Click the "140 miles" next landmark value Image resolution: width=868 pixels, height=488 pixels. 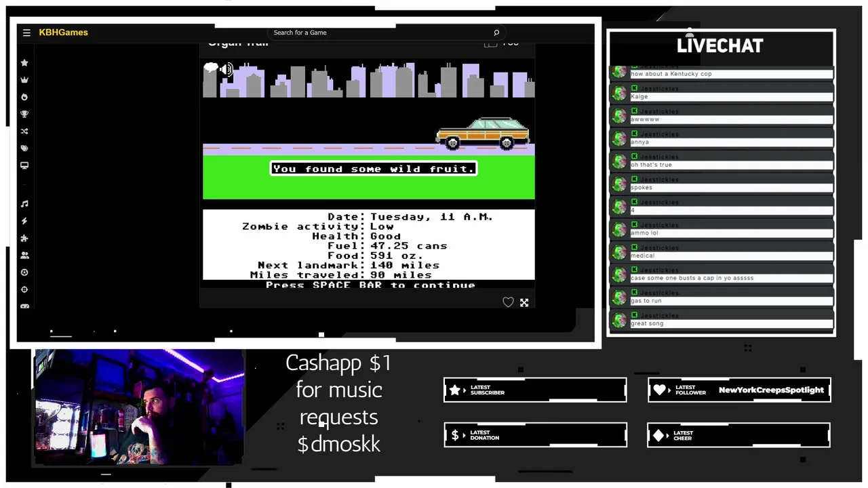[x=405, y=266]
